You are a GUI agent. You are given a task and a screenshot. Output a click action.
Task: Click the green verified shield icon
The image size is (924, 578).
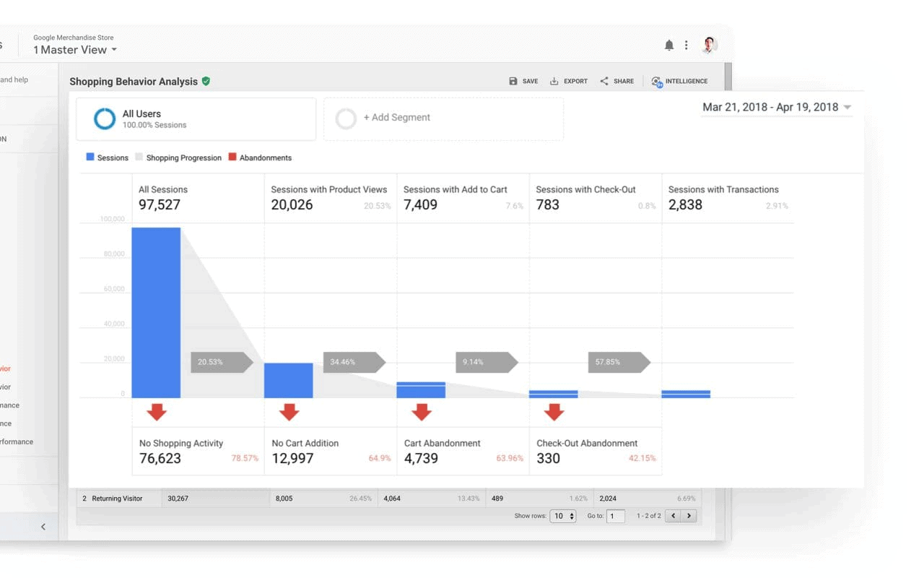[206, 82]
